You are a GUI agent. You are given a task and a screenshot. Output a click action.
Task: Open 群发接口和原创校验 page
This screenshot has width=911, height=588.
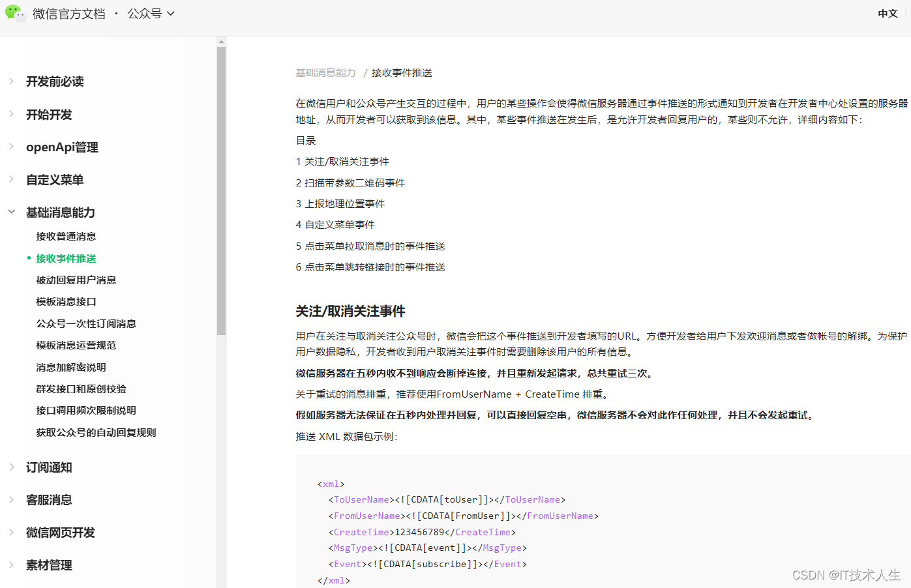pos(81,389)
